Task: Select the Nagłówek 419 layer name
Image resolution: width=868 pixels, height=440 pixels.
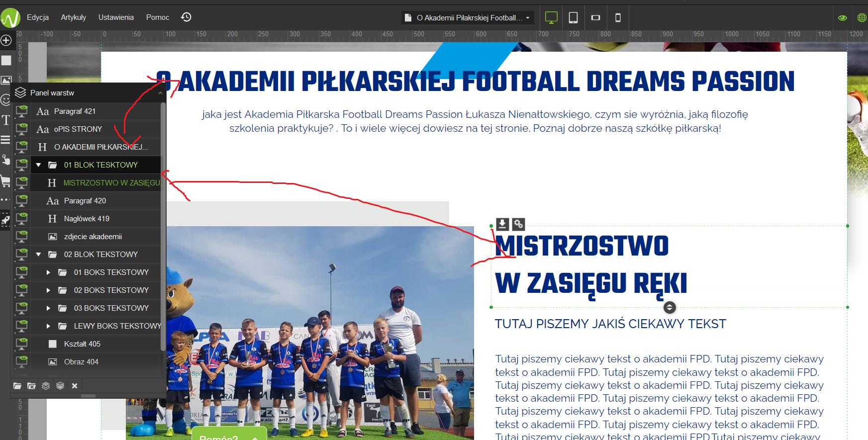Action: [87, 219]
